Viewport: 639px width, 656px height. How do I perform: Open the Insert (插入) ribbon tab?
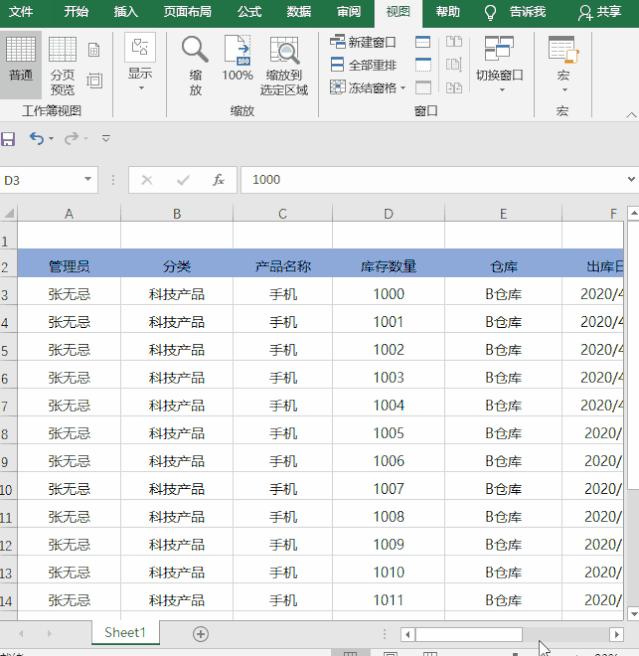(126, 12)
